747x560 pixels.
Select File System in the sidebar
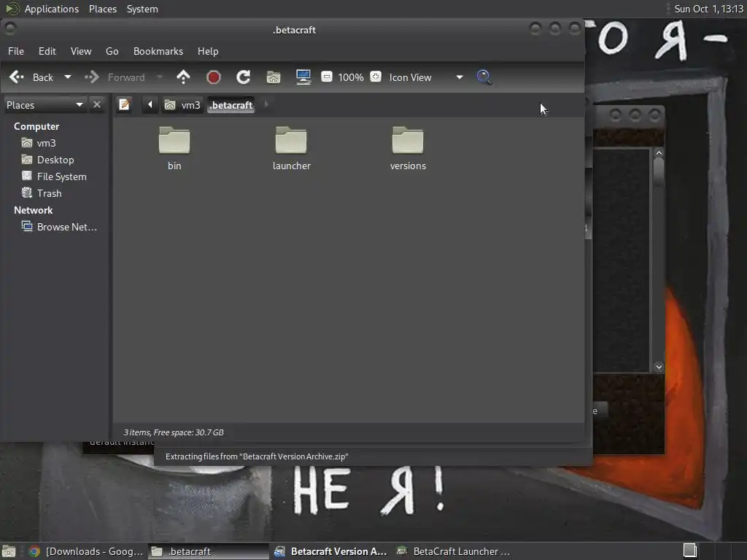point(61,176)
